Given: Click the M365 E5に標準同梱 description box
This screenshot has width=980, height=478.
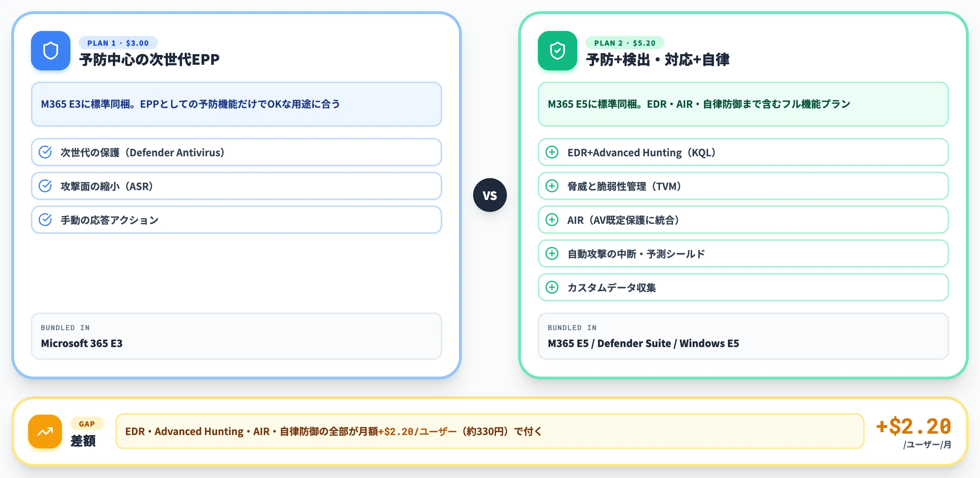Looking at the screenshot, I should pos(743,104).
